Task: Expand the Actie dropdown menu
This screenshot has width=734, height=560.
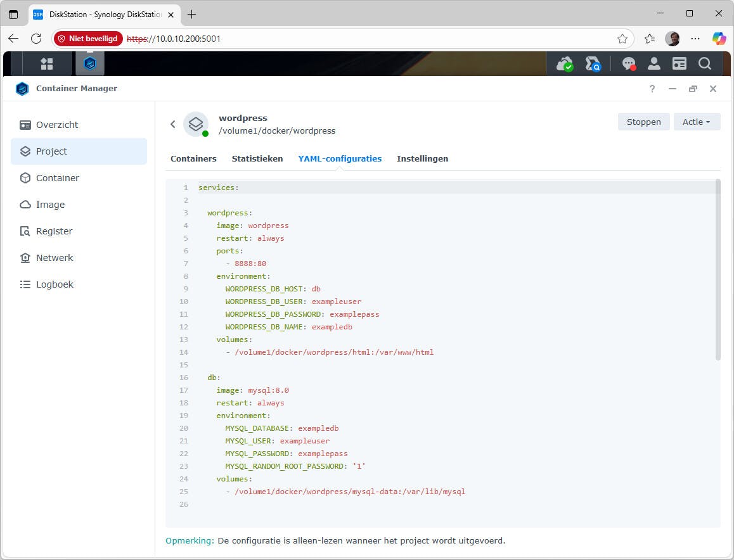Action: tap(697, 122)
